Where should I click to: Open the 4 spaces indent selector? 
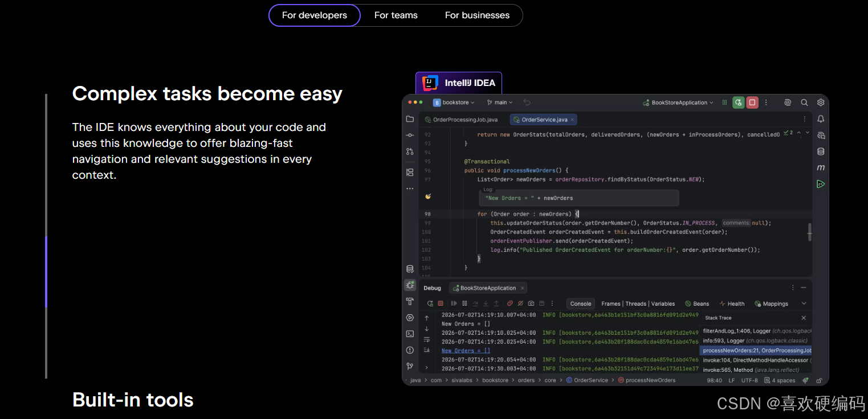click(x=780, y=380)
